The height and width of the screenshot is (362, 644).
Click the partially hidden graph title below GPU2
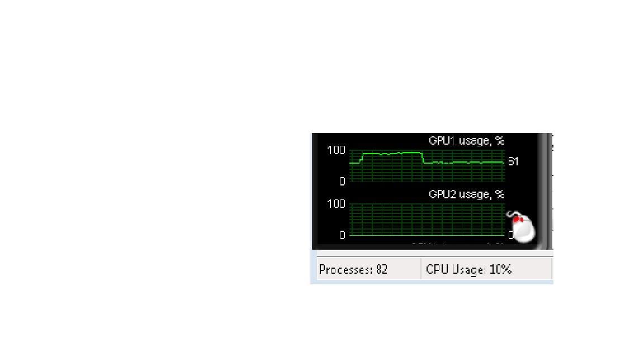(457, 245)
